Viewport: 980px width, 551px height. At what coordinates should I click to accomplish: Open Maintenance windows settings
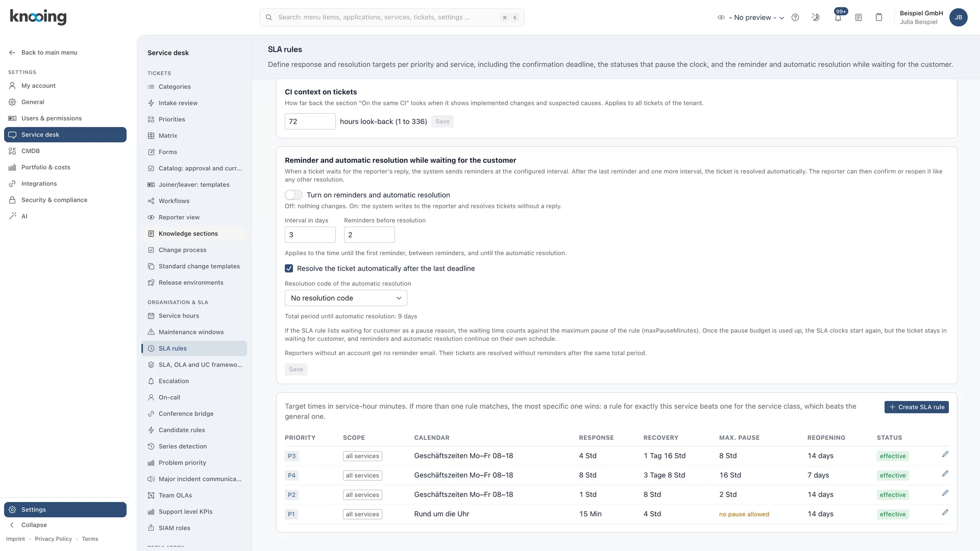click(194, 332)
